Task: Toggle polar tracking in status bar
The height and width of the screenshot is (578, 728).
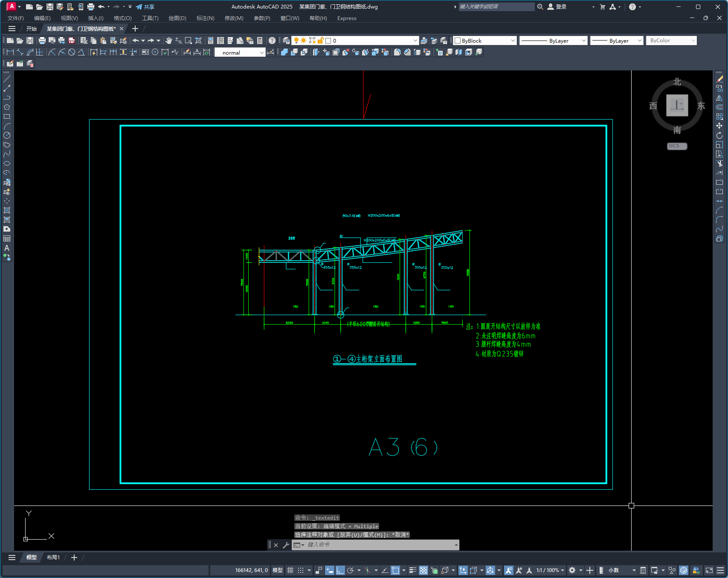Action: pos(351,570)
